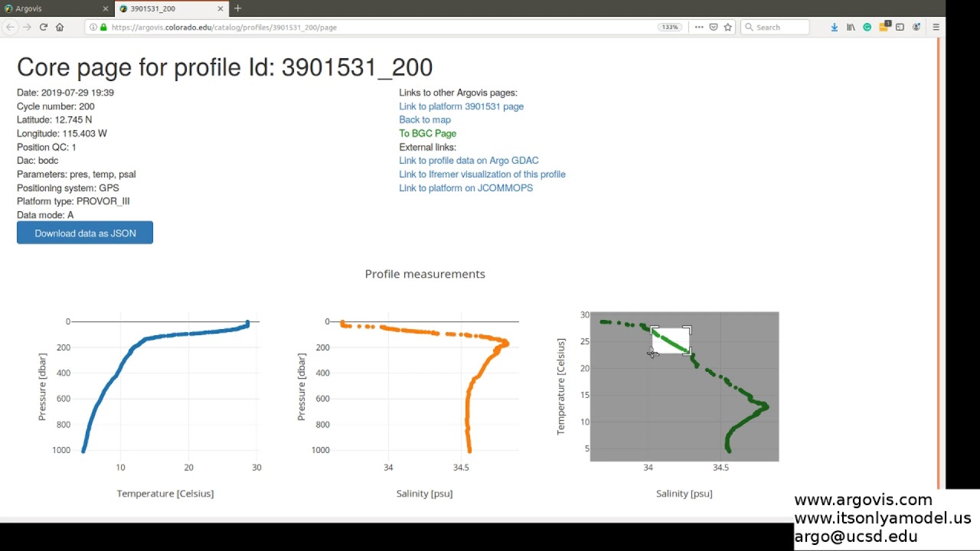Screen dimensions: 980x551
Task: Open the Firefox hamburger menu
Action: [936, 27]
